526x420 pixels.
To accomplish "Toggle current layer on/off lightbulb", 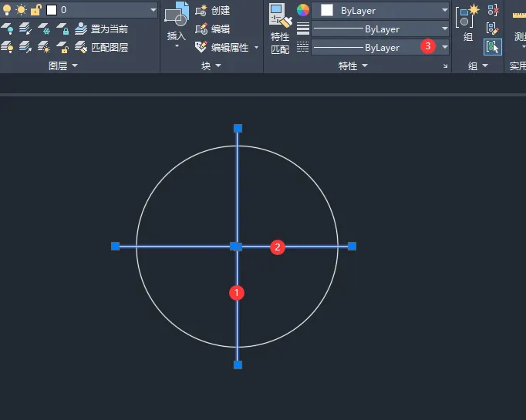I will click(7, 10).
